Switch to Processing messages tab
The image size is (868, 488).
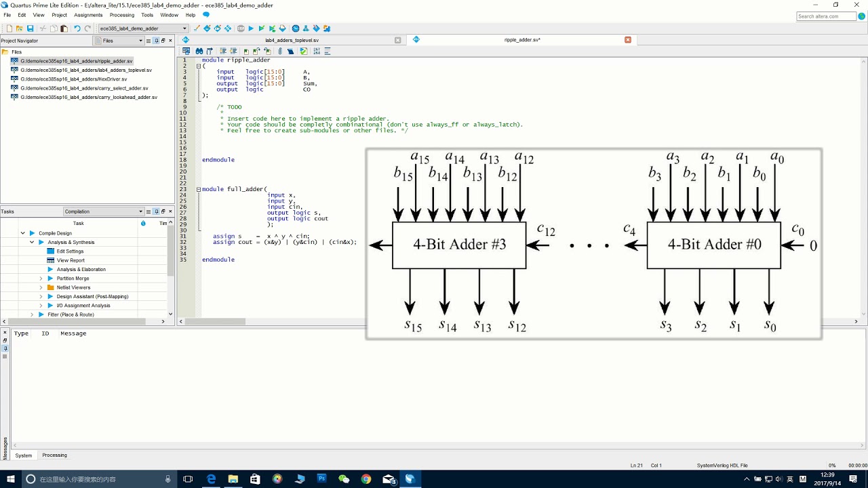pyautogui.click(x=54, y=455)
